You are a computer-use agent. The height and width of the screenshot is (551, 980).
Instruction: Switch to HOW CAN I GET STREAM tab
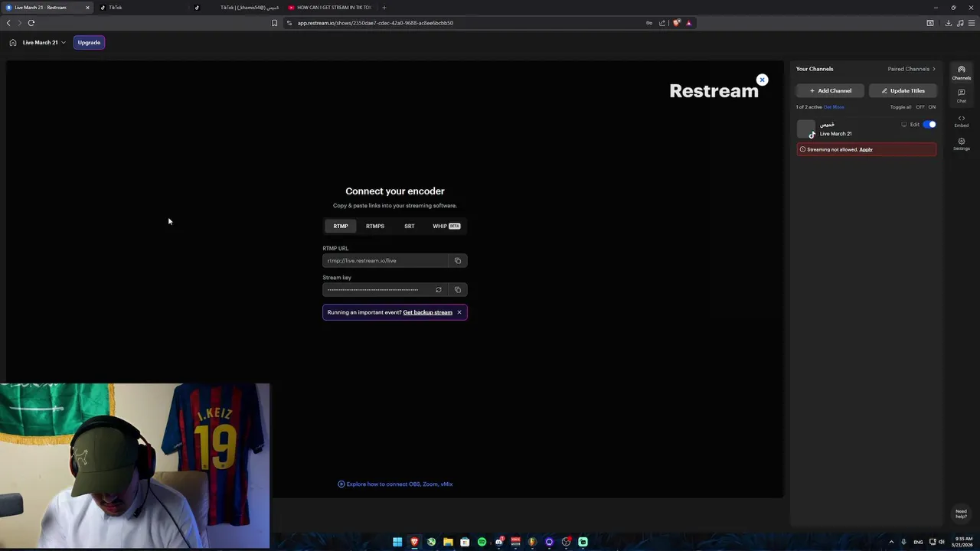331,8
